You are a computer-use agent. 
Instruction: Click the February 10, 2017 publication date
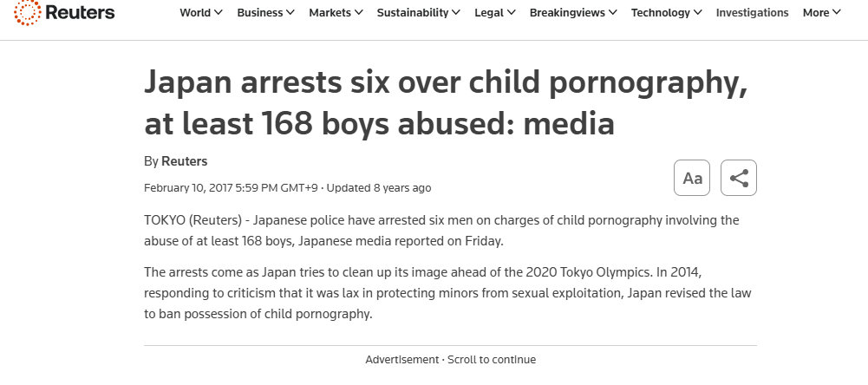[231, 187]
